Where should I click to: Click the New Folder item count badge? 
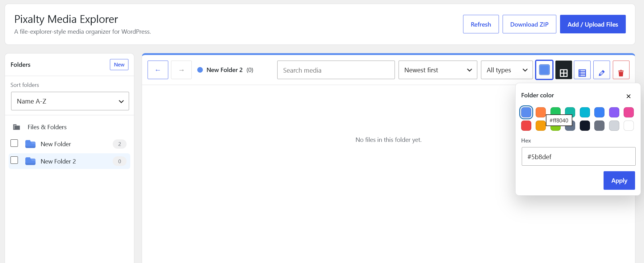119,144
